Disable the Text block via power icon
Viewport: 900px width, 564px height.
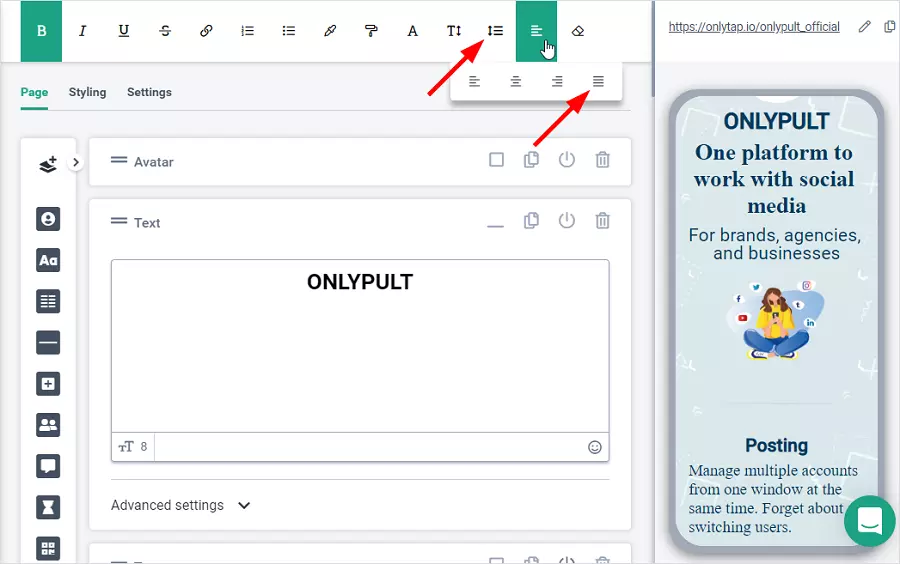click(x=567, y=221)
